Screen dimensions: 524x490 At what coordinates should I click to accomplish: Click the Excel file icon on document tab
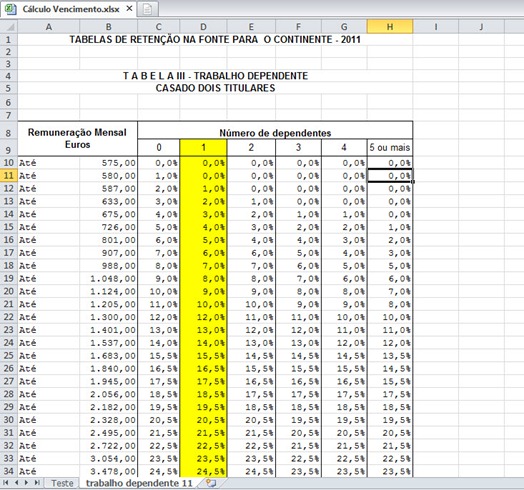[10, 9]
